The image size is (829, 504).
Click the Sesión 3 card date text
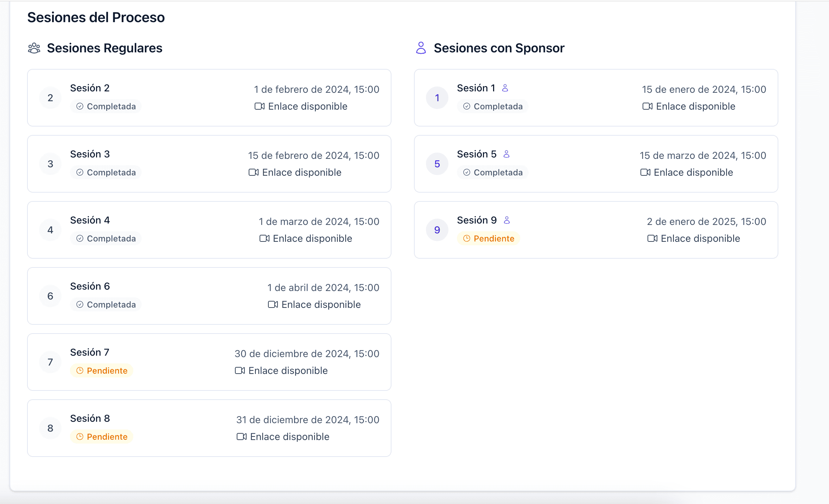[313, 156]
